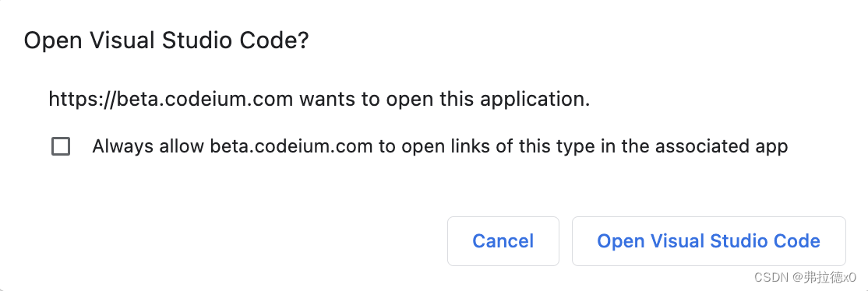Click the word 'Always' beside the checkbox
Viewport: 868px width, 291px height.
pos(118,146)
